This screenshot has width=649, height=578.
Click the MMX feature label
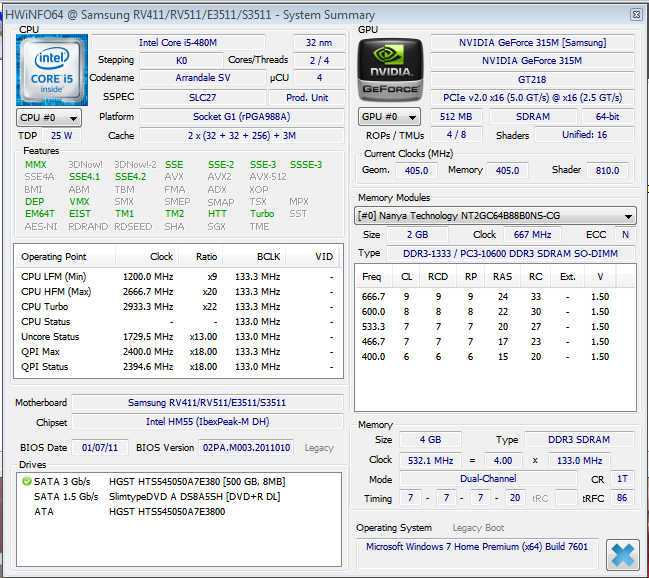36,164
